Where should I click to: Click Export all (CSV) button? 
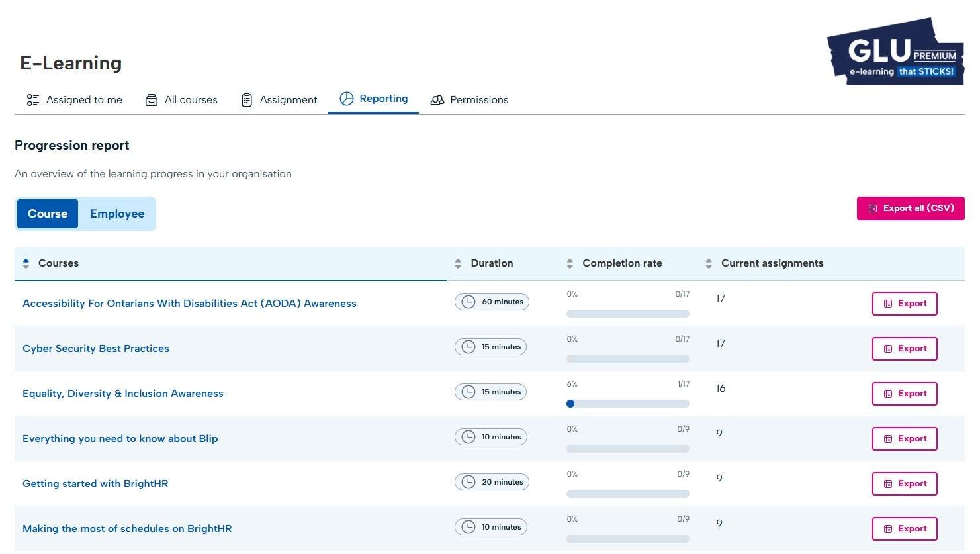click(911, 208)
